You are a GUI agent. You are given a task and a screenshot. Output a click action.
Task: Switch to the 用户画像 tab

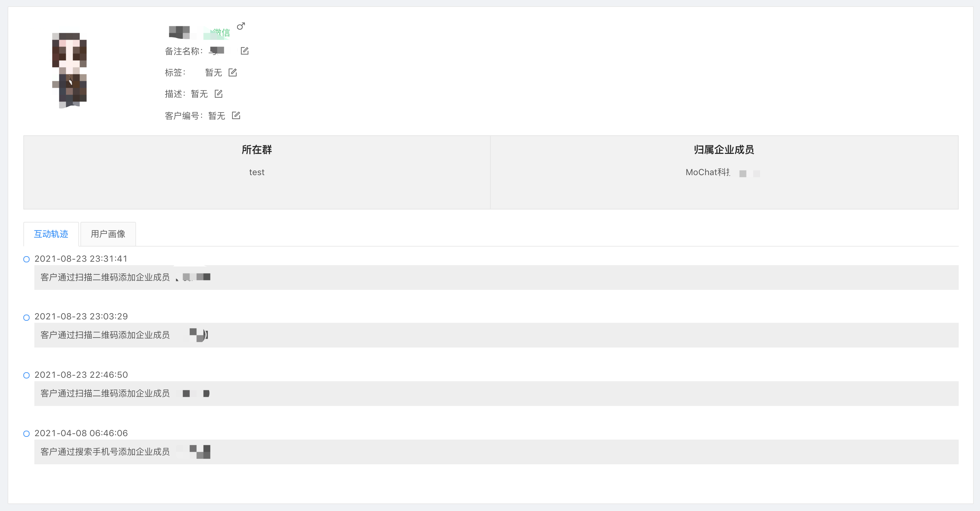pos(108,234)
